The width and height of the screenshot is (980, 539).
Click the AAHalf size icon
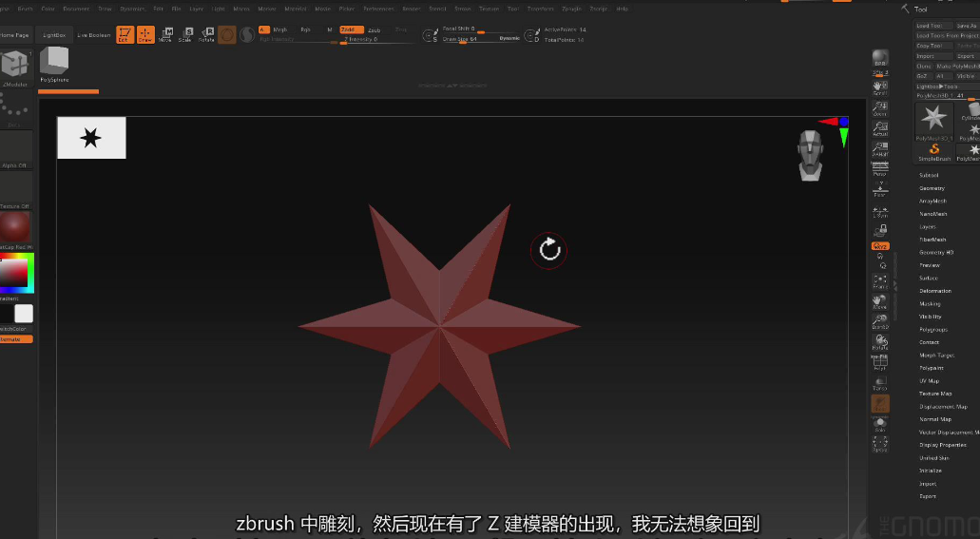click(x=880, y=149)
